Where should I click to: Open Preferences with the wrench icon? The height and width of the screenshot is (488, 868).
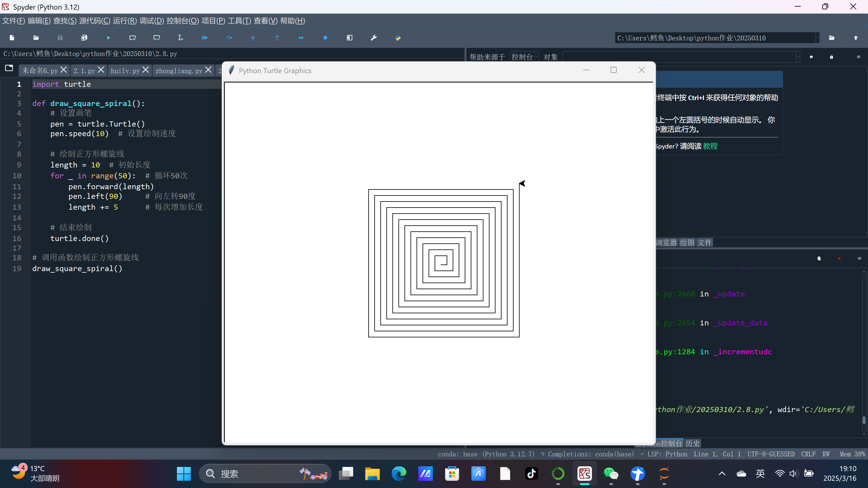point(373,38)
